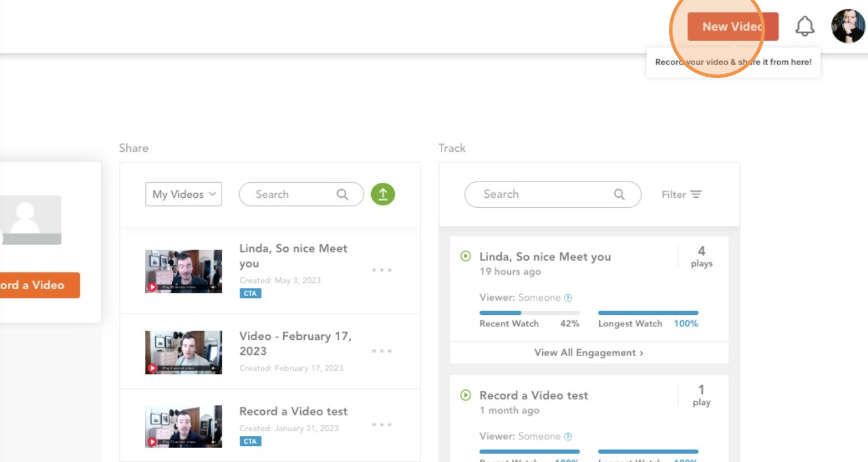Open the profile avatar menu
868x462 pixels.
point(847,26)
